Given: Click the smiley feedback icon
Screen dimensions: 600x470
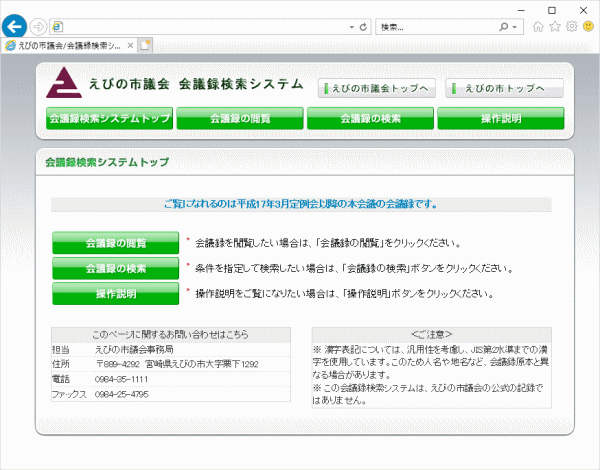Looking at the screenshot, I should 588,26.
